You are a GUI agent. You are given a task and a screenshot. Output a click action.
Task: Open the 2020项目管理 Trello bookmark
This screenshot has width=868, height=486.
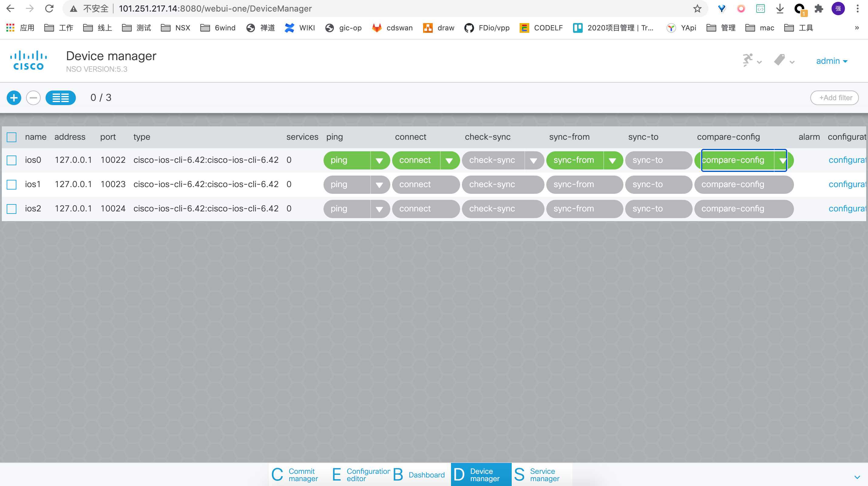click(613, 28)
